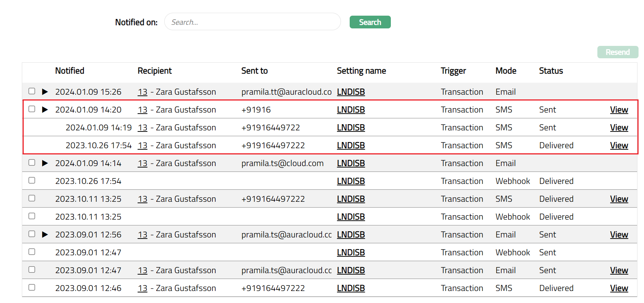Tick checkbox for 2023.10.26 17:54 webhook row

(32, 180)
